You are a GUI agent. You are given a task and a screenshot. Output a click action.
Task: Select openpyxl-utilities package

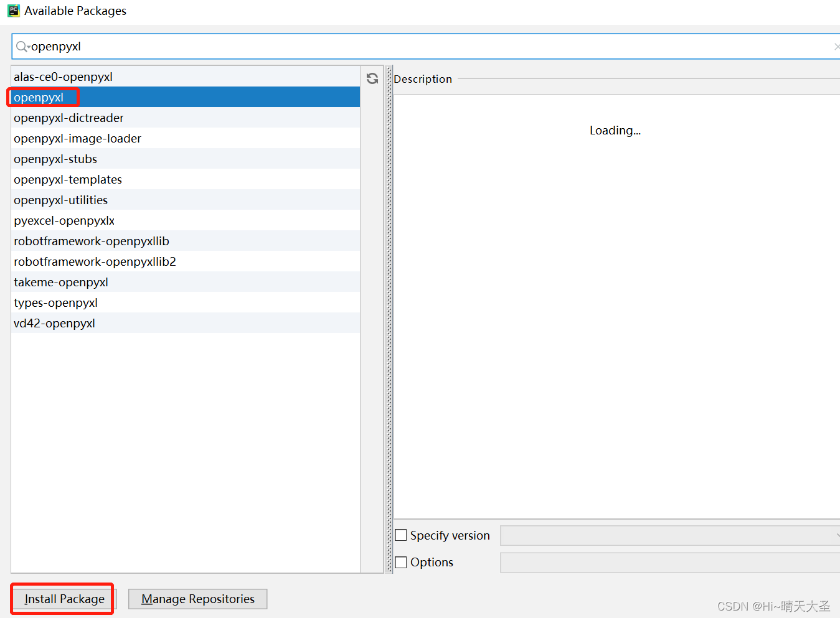(x=186, y=200)
